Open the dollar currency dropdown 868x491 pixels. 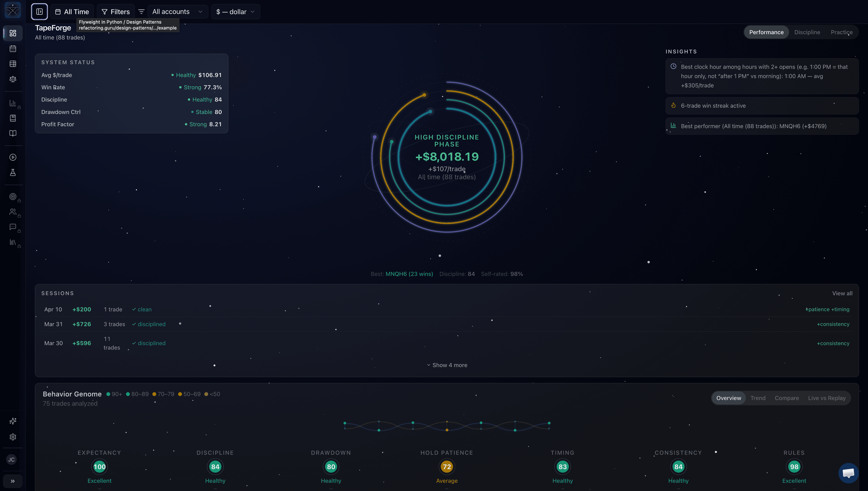[235, 12]
